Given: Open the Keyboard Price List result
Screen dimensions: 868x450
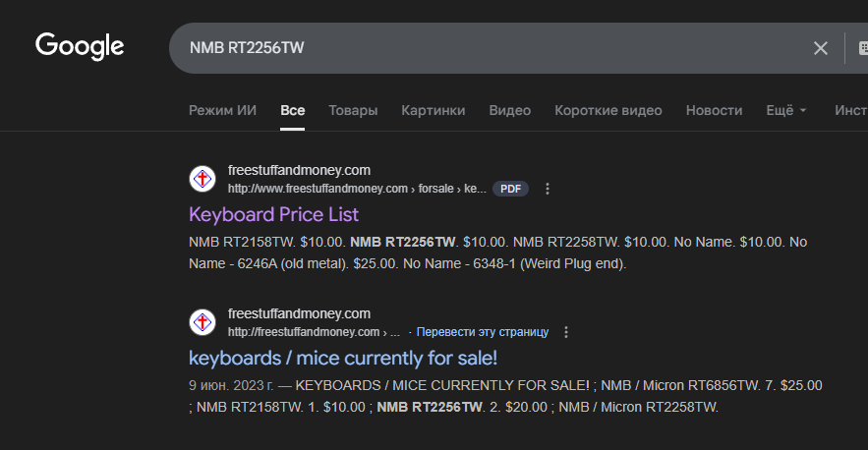Looking at the screenshot, I should [273, 214].
